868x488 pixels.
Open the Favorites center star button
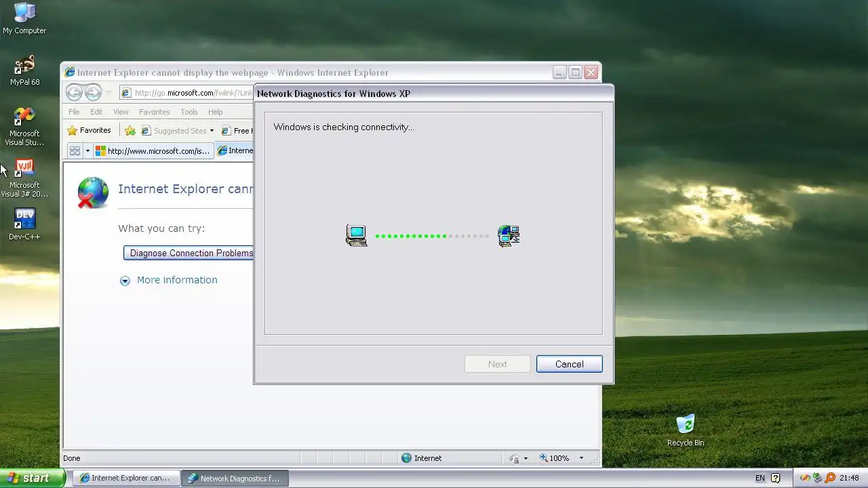pyautogui.click(x=89, y=131)
